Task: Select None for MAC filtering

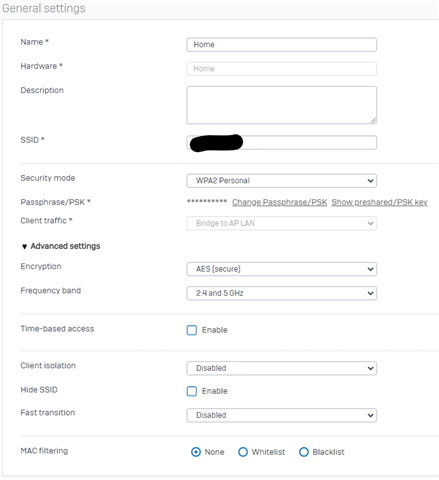Action: click(x=196, y=452)
